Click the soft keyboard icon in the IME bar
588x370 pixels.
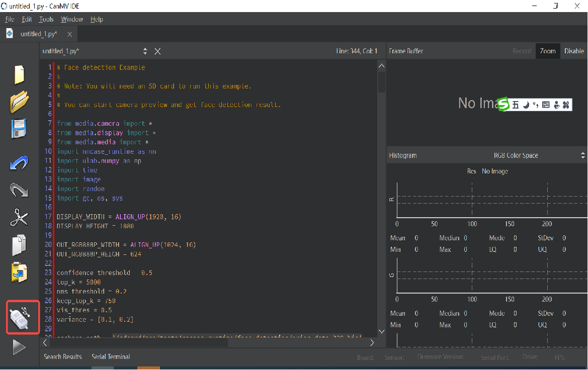click(x=546, y=105)
